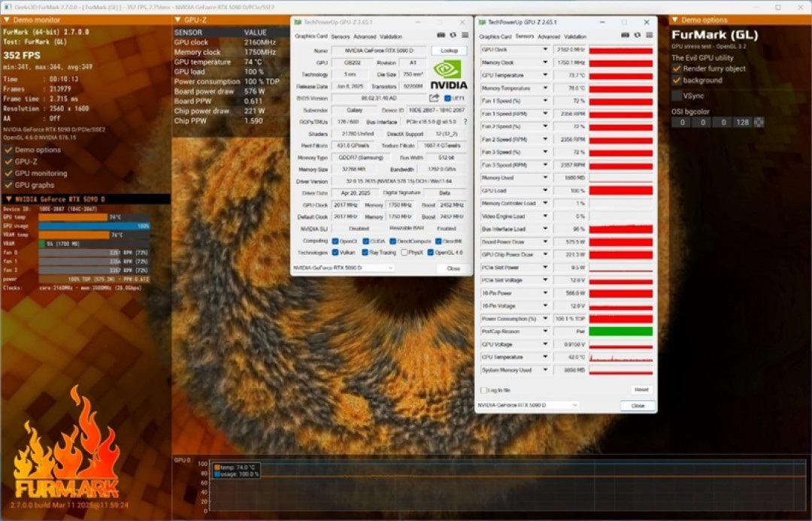Collapse the Demo options panel header

click(674, 20)
